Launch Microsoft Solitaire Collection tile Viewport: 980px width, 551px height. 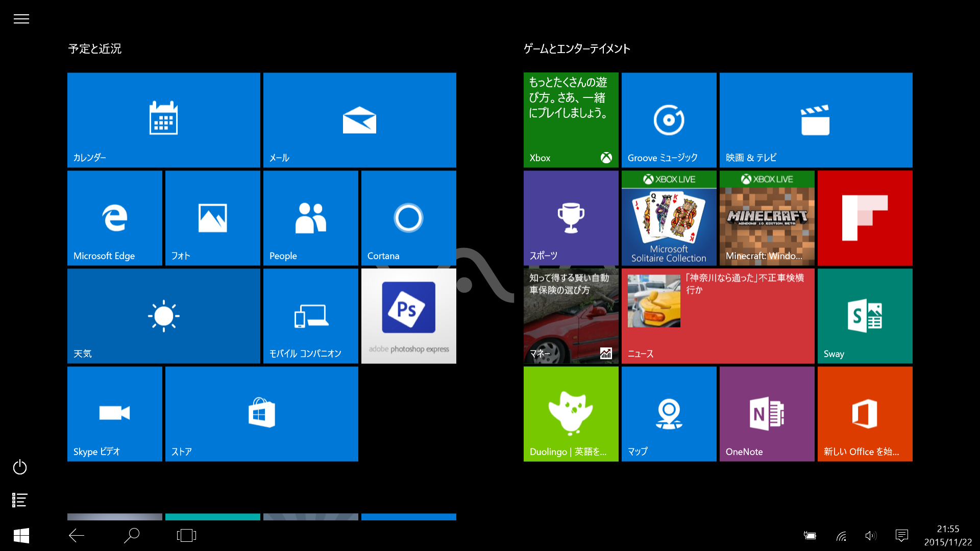pyautogui.click(x=669, y=218)
